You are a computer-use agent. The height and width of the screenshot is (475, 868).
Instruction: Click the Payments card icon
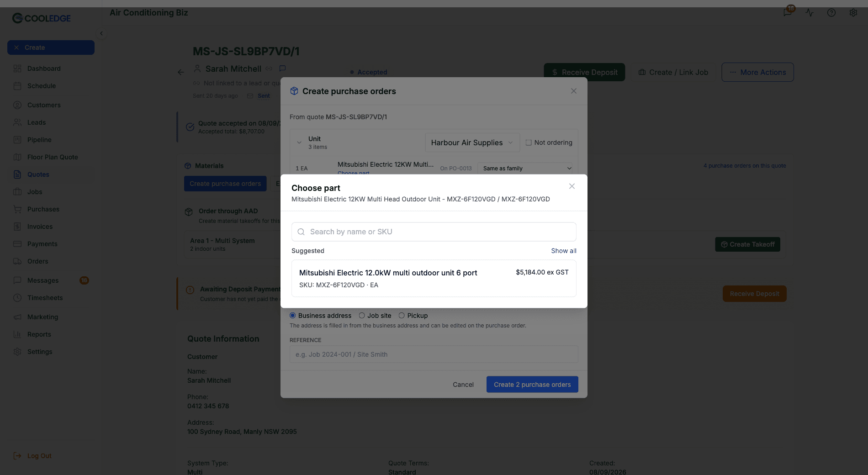pyautogui.click(x=17, y=244)
